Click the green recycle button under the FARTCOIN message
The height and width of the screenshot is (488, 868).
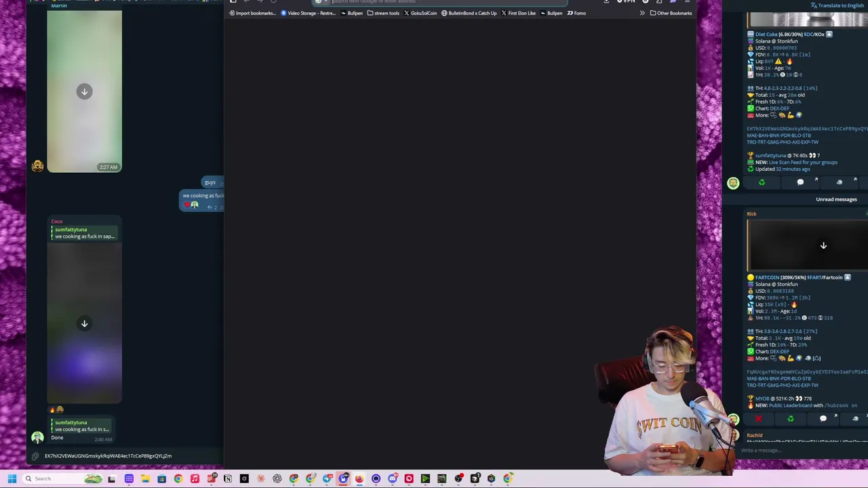[790, 419]
